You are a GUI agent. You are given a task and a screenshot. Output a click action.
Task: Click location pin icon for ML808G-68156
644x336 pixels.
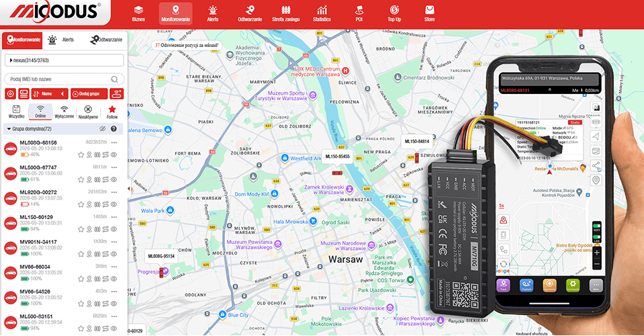(89, 155)
